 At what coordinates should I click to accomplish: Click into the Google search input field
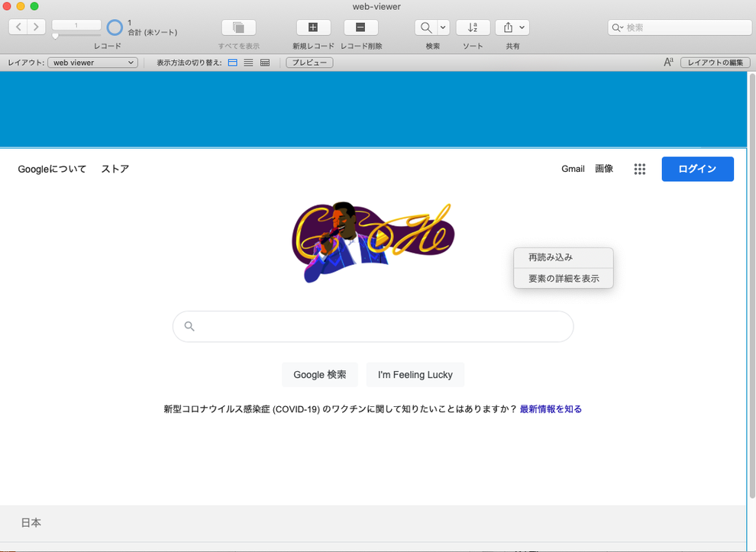point(373,326)
